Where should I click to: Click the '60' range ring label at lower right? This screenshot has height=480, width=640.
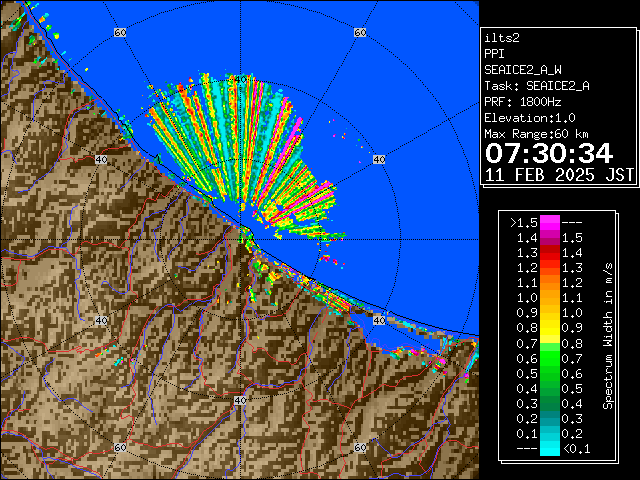[x=360, y=447]
